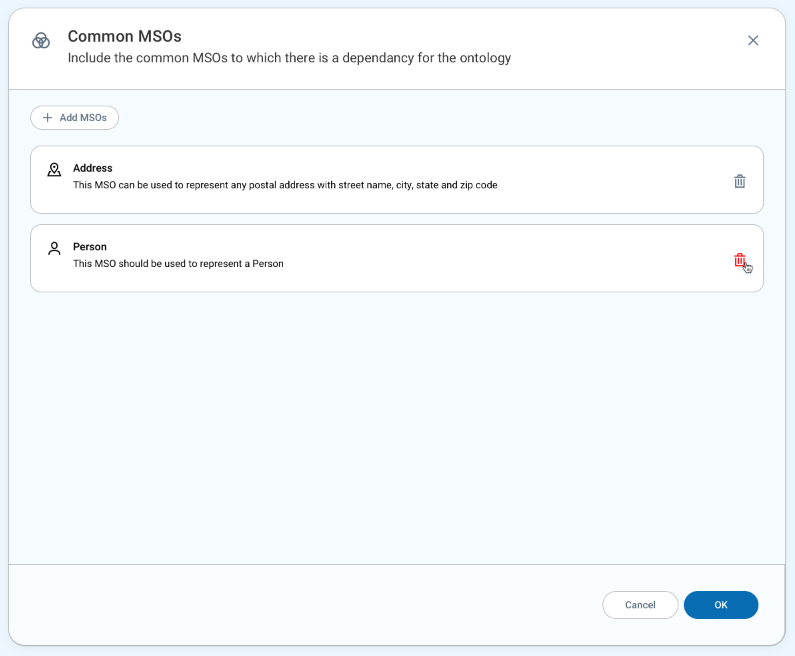Select the Address title text
This screenshot has height=656, width=795.
pos(93,168)
